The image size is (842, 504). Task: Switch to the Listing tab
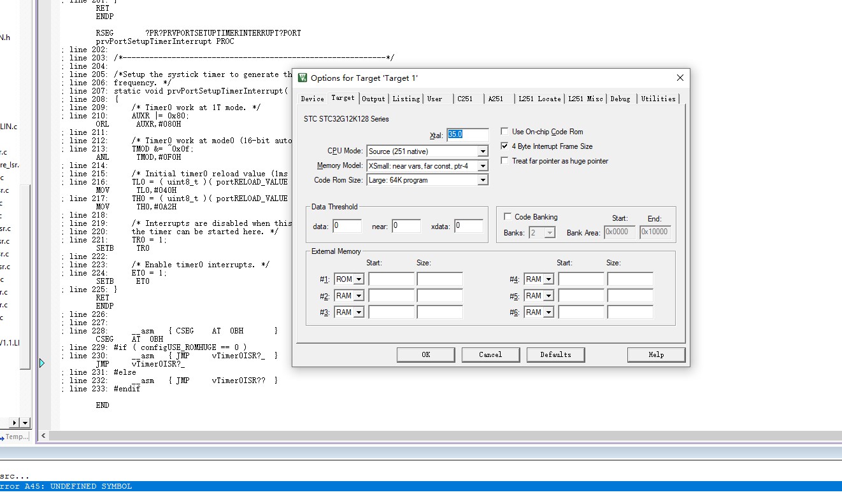406,99
